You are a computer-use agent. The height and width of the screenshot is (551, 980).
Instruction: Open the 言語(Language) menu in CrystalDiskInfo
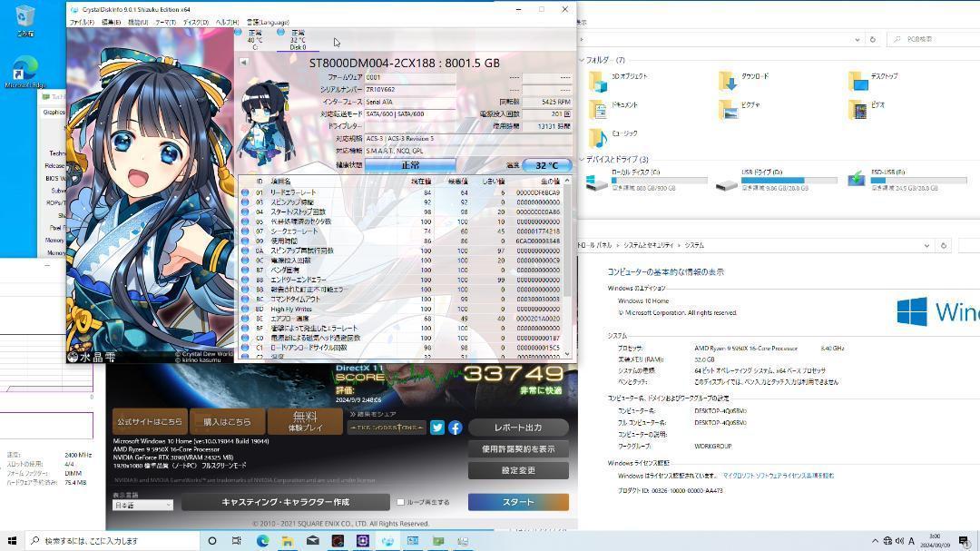click(268, 22)
